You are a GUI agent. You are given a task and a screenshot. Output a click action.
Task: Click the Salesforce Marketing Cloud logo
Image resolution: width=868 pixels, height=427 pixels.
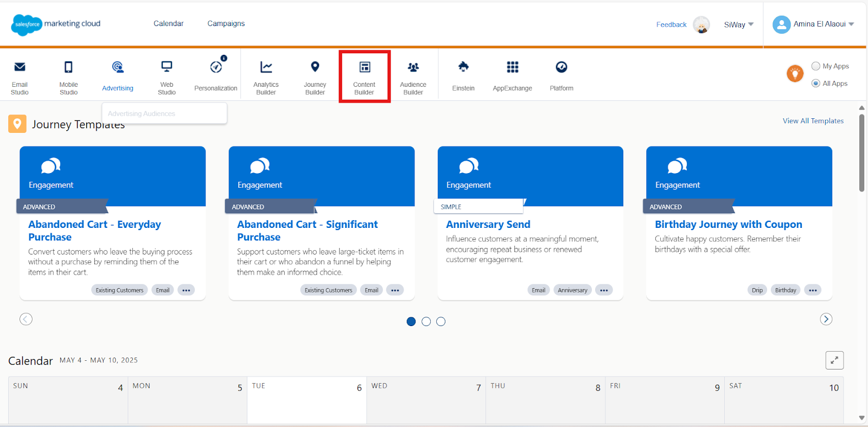click(x=56, y=24)
